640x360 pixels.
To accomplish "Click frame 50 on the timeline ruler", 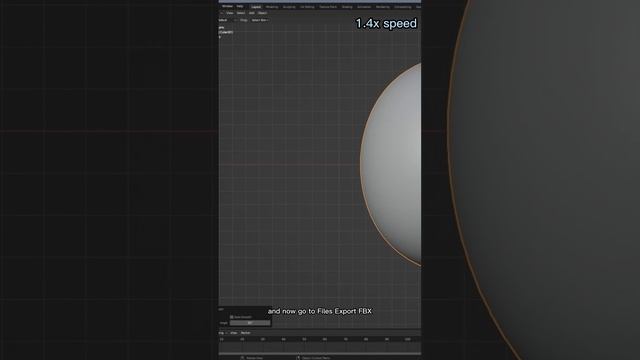I will (304, 339).
